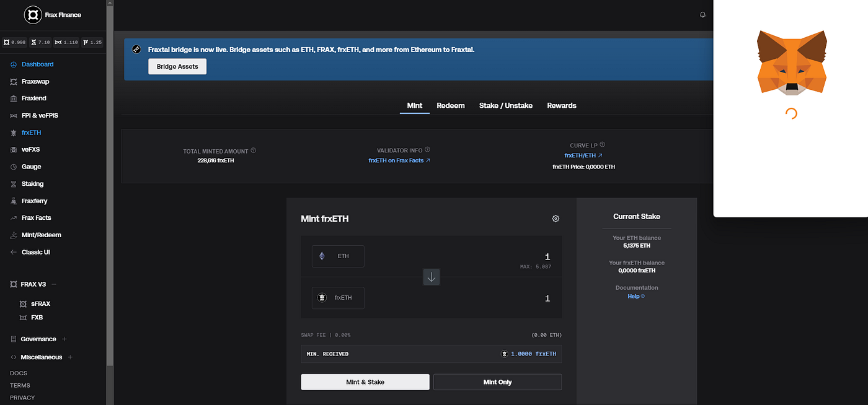Click the Frax Facts chart icon

tap(14, 218)
